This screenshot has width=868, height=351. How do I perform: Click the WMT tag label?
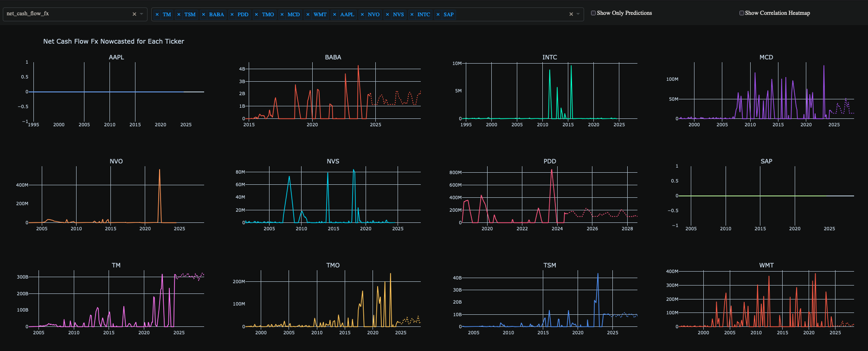(320, 14)
